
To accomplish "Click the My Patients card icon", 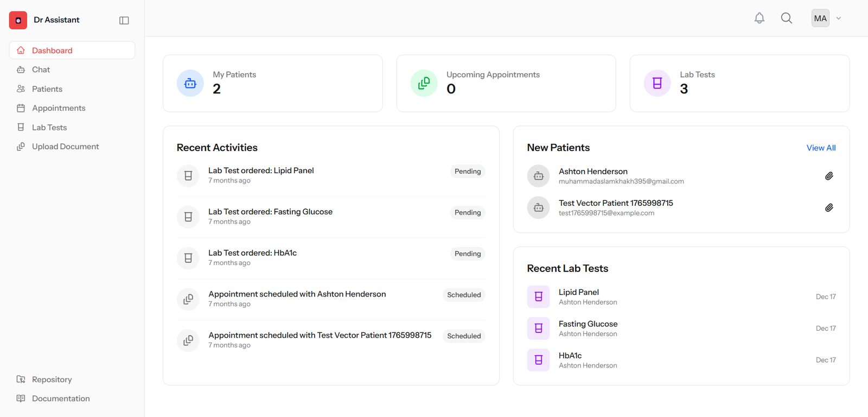I will coord(190,83).
